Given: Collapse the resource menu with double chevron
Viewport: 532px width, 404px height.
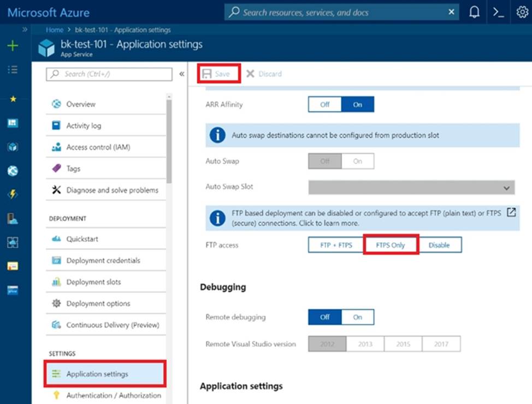Looking at the screenshot, I should (182, 74).
